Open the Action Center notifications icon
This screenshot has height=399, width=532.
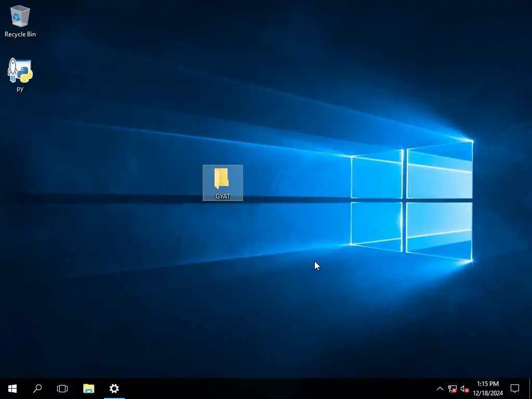(x=515, y=389)
